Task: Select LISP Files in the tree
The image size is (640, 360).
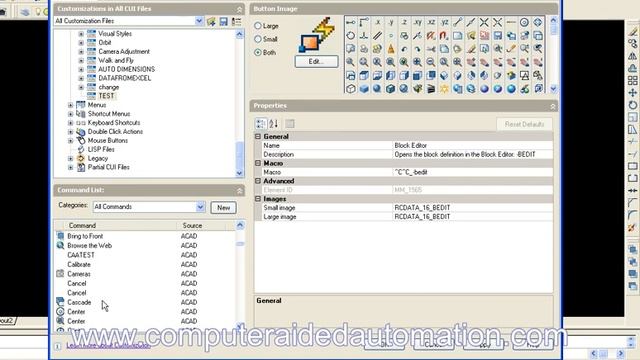Action: (x=101, y=149)
